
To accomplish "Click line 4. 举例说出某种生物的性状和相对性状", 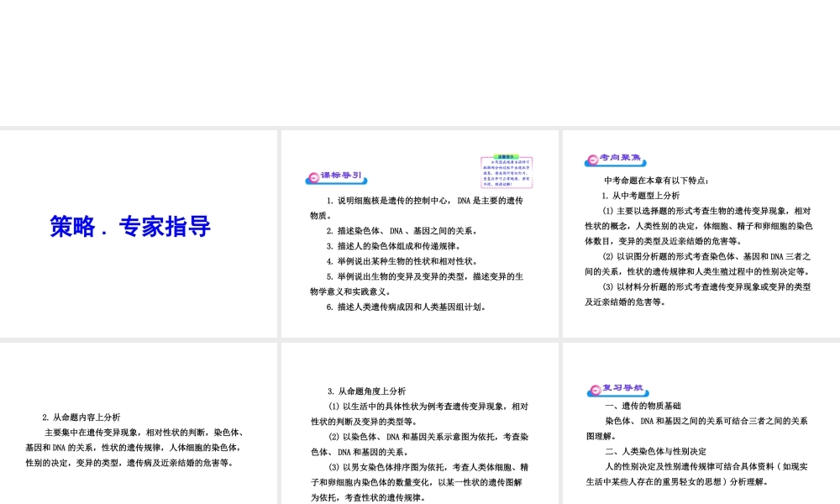I will (x=402, y=261).
